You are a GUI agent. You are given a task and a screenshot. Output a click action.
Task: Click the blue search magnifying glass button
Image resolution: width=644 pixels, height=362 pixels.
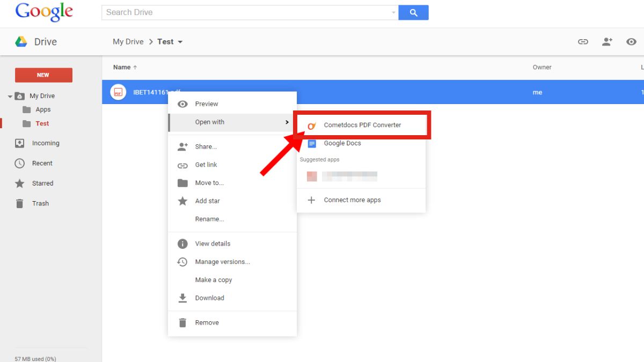(x=413, y=12)
